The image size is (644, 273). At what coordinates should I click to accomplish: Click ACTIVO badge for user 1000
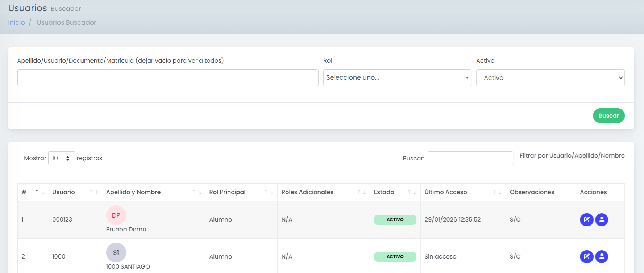[395, 257]
